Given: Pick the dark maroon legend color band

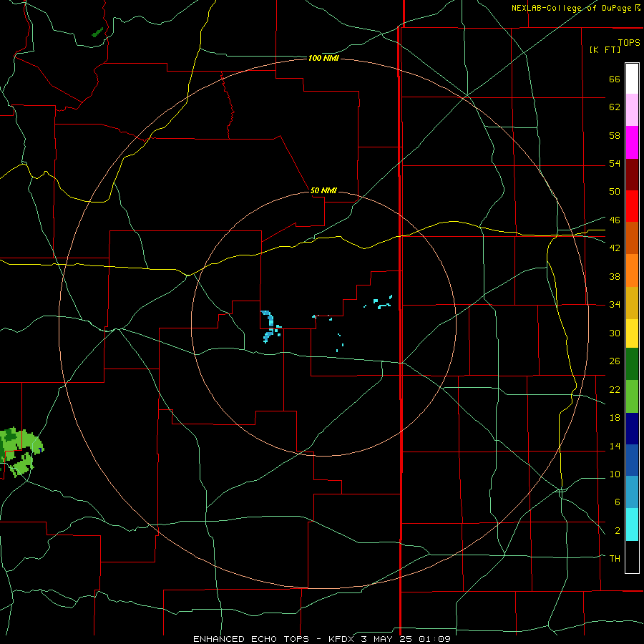Looking at the screenshot, I should (x=632, y=175).
